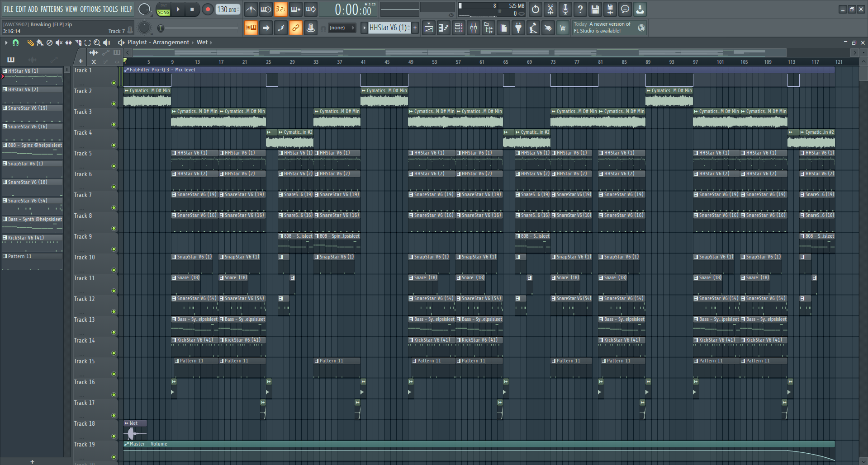Open the Channel rack icon
Viewport: 868px width, 465px height.
459,28
